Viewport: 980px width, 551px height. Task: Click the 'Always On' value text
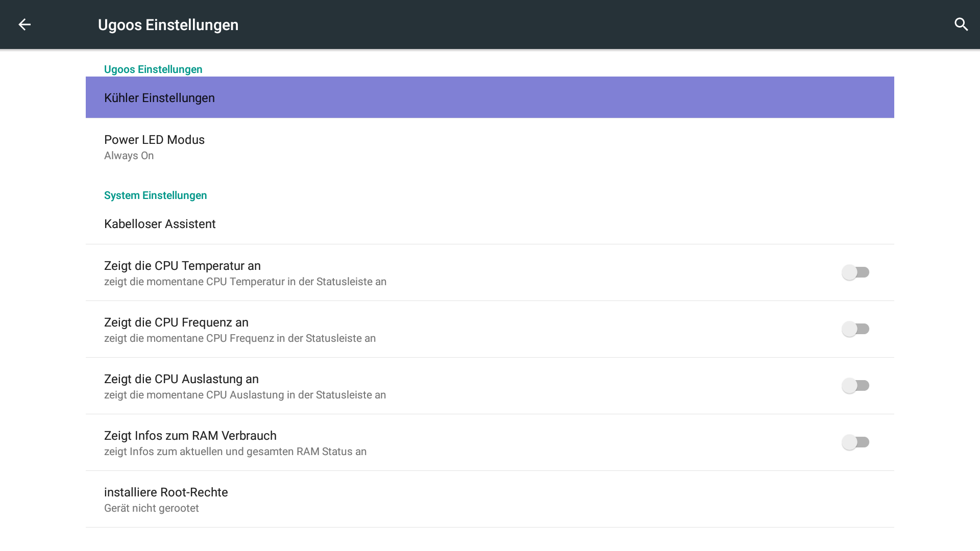point(129,156)
